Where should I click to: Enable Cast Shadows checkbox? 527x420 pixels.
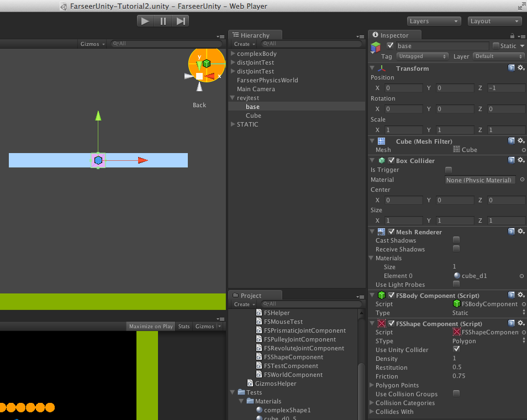[x=456, y=240]
